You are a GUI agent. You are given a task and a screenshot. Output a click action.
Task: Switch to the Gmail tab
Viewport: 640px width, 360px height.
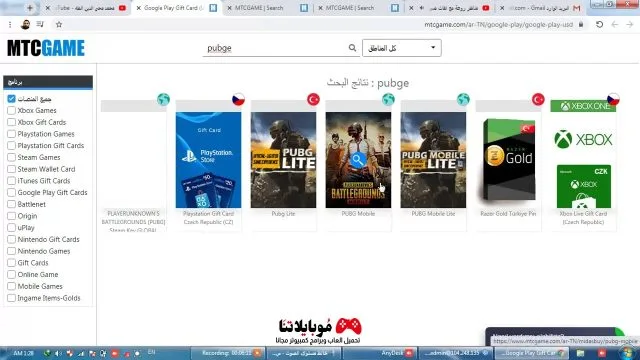coord(541,8)
